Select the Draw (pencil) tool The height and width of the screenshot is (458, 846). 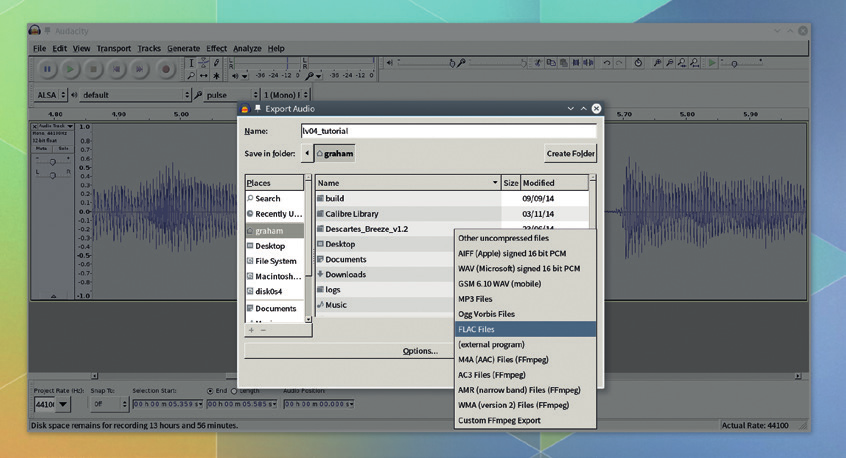[216, 63]
